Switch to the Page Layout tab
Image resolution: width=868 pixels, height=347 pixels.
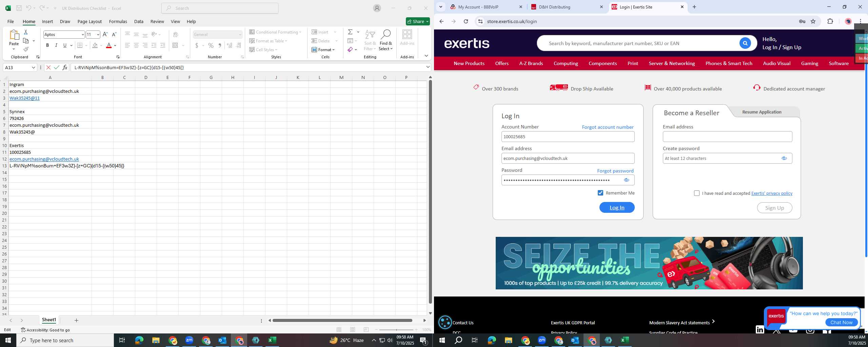pos(90,21)
